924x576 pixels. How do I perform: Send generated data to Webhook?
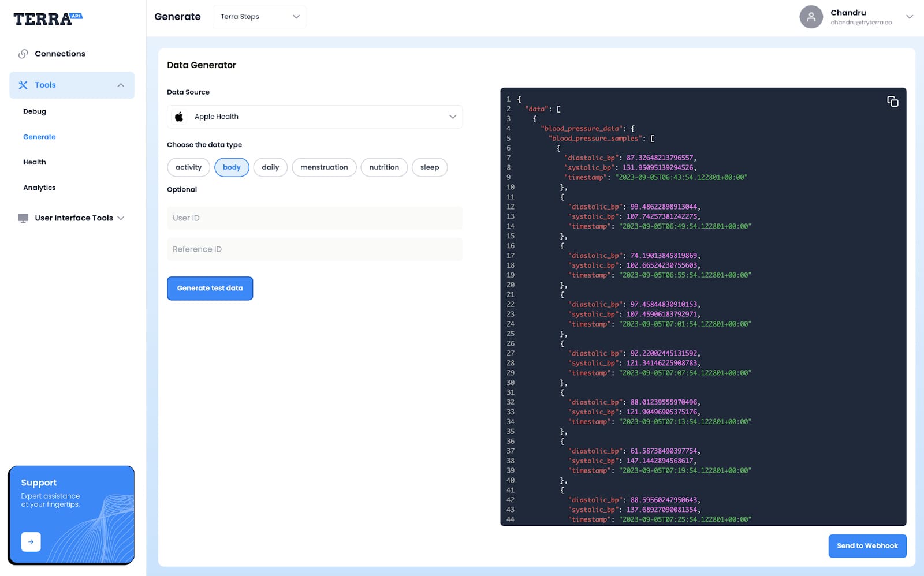(867, 545)
